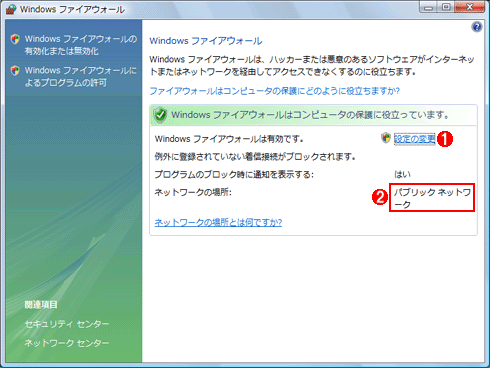Minimize the Windows ファイアウォール window
490x368 pixels.
pyautogui.click(x=429, y=7)
